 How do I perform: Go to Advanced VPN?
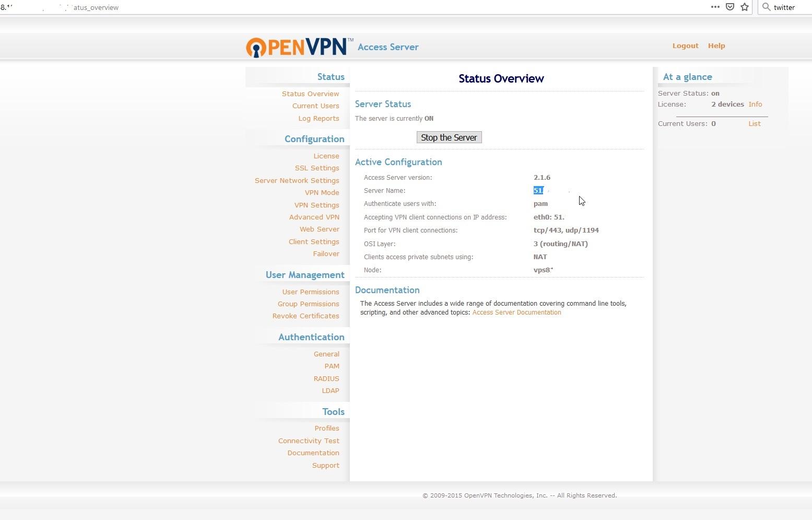click(x=314, y=217)
